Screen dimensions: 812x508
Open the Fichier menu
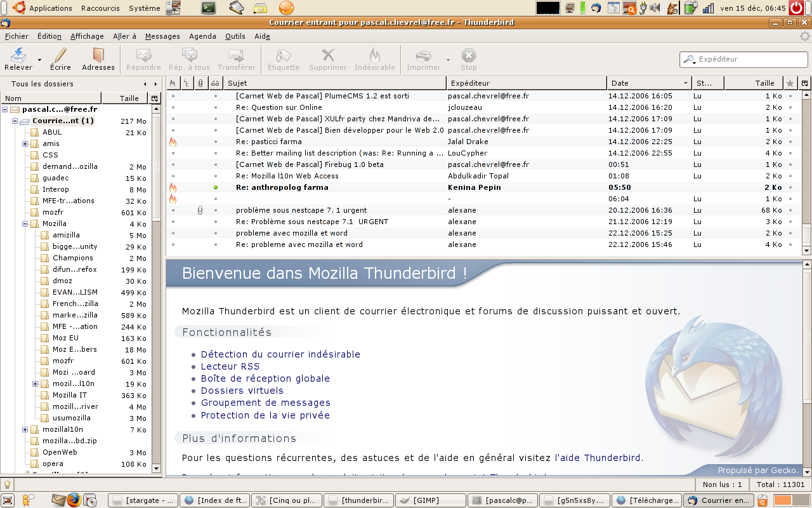click(x=16, y=36)
